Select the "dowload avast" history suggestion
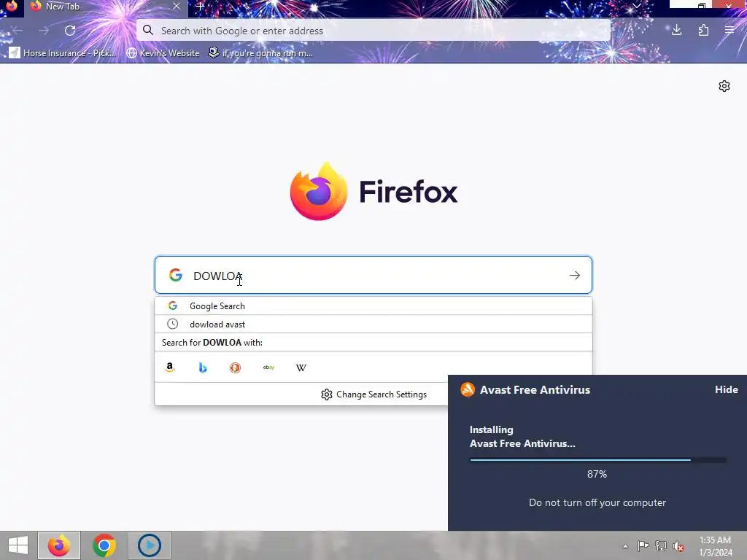This screenshot has width=747, height=560. (373, 324)
